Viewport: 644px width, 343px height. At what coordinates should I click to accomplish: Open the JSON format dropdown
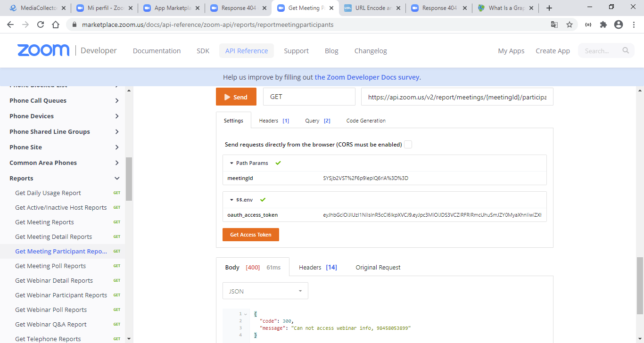click(265, 291)
